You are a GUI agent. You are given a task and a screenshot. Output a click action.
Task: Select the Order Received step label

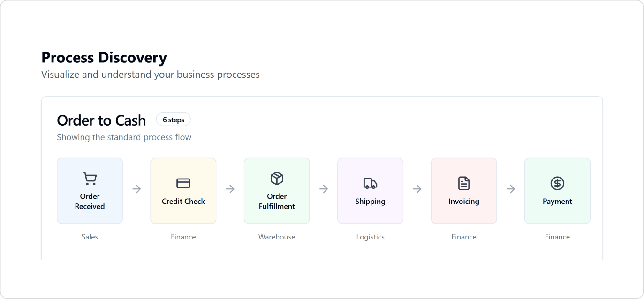click(90, 202)
